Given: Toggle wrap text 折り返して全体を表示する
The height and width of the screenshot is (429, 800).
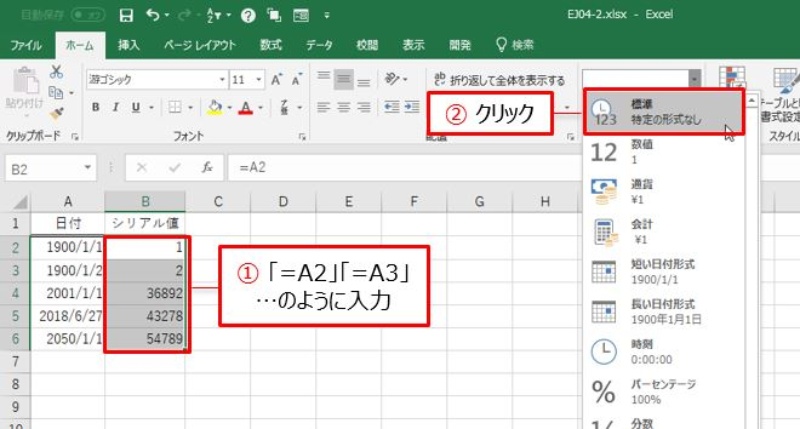Looking at the screenshot, I should [500, 80].
